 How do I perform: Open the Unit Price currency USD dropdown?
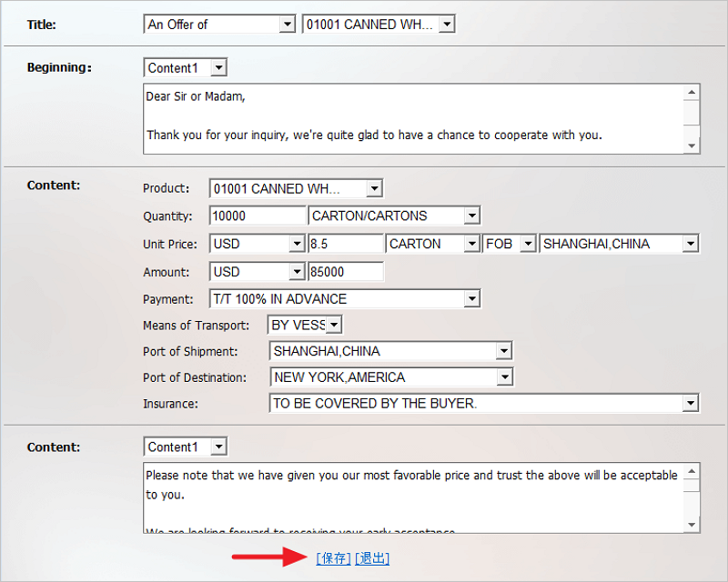point(257,244)
